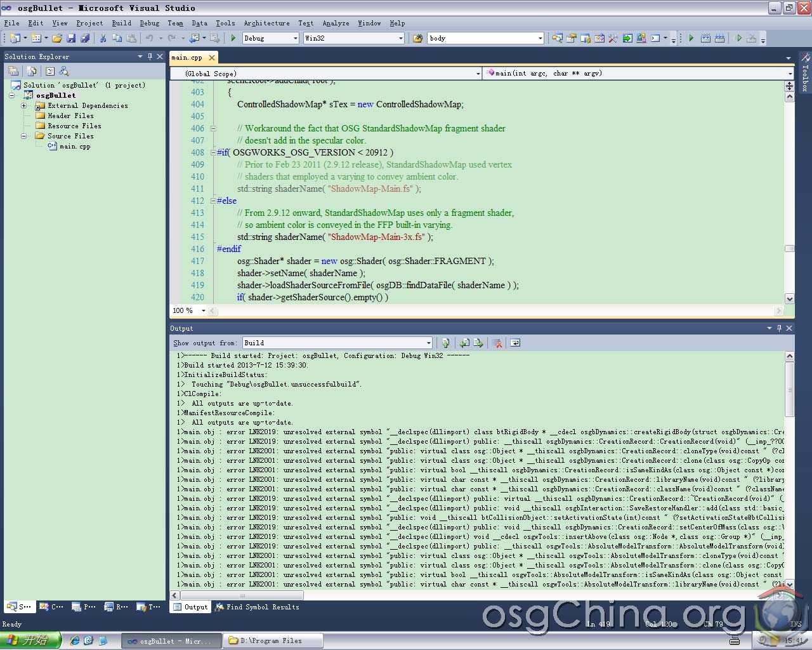Click the code editor vertical scrollbar thumb

click(x=789, y=249)
